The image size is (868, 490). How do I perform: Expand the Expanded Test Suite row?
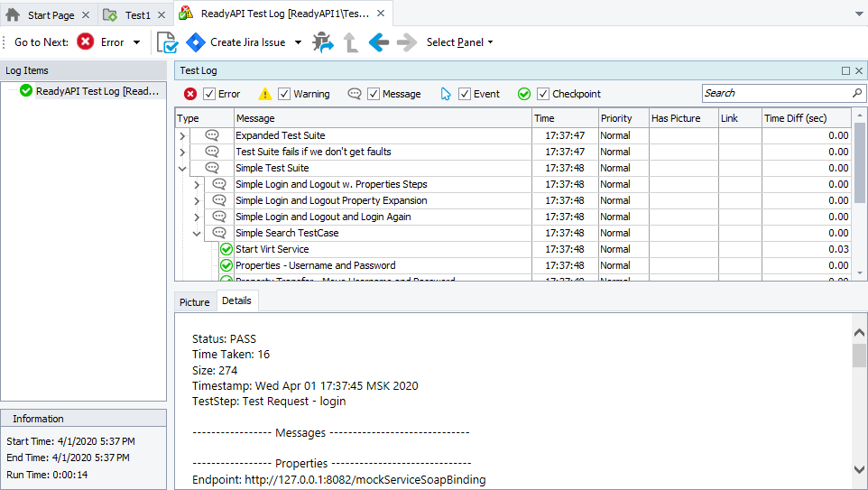pos(182,136)
